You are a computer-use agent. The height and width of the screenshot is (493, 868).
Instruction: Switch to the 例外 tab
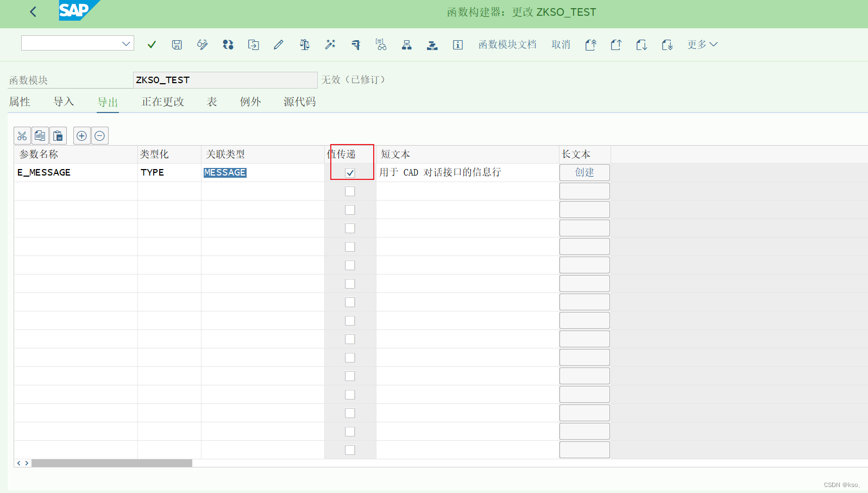click(x=250, y=102)
